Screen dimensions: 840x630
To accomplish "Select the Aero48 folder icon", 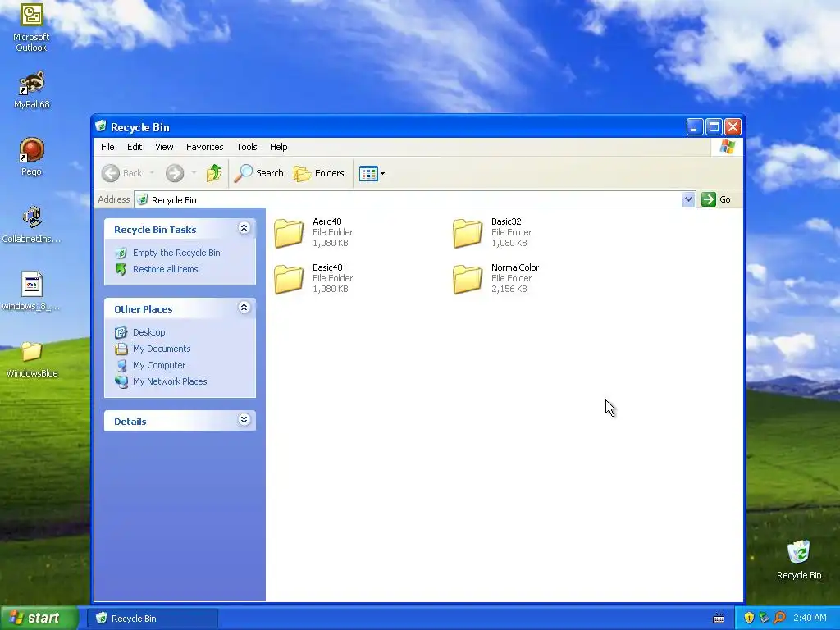I will point(289,234).
